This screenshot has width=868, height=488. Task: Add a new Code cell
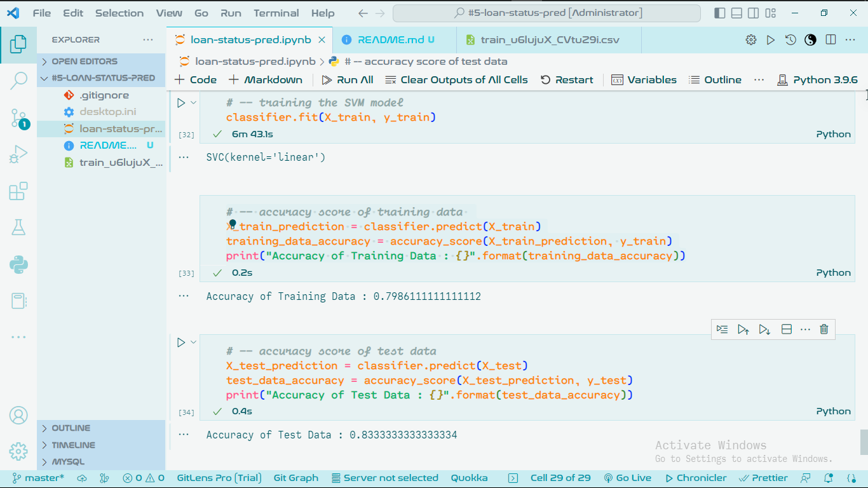pyautogui.click(x=196, y=79)
